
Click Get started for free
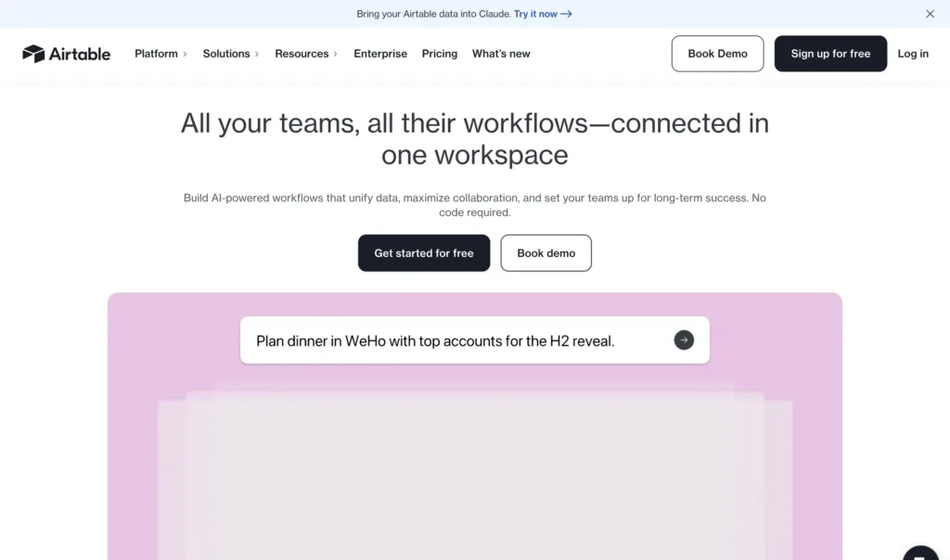[423, 253]
